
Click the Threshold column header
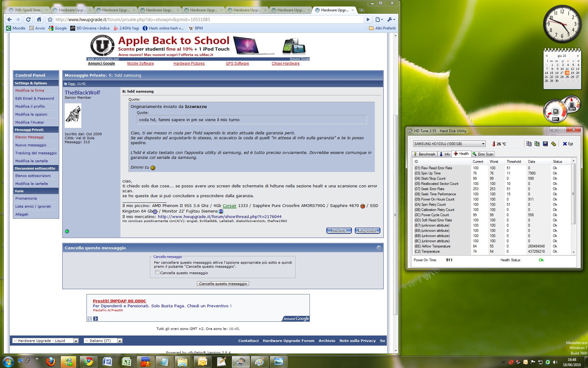[x=515, y=162]
